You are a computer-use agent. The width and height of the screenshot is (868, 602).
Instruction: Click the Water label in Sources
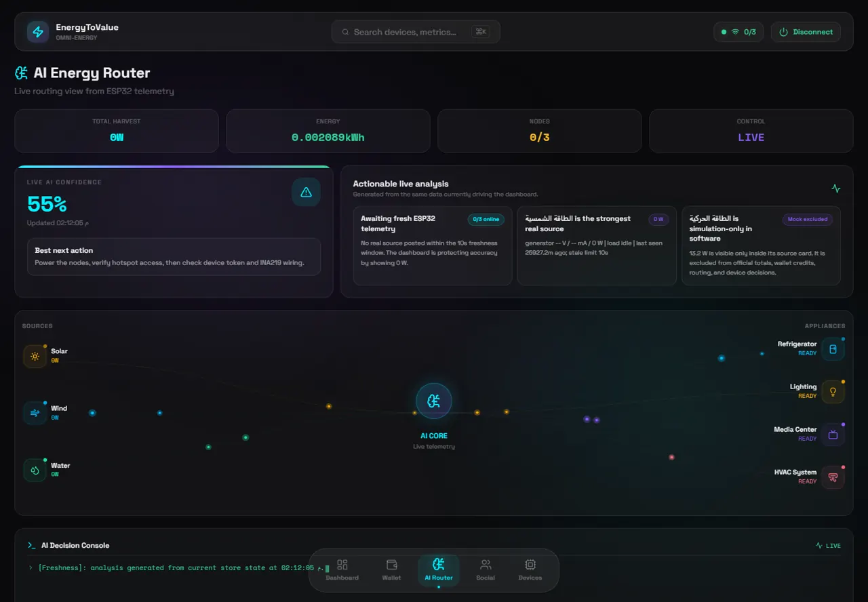point(60,466)
